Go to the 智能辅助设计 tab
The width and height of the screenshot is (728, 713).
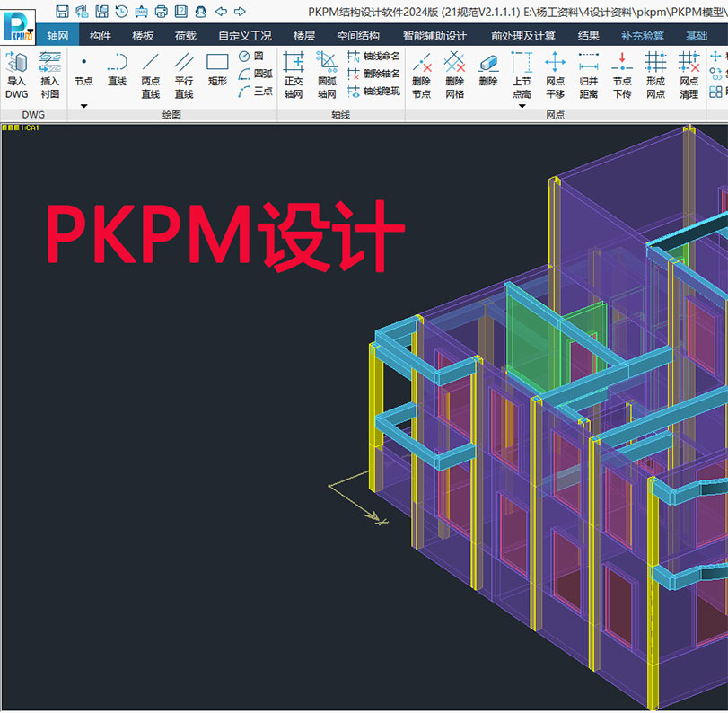[x=434, y=36]
